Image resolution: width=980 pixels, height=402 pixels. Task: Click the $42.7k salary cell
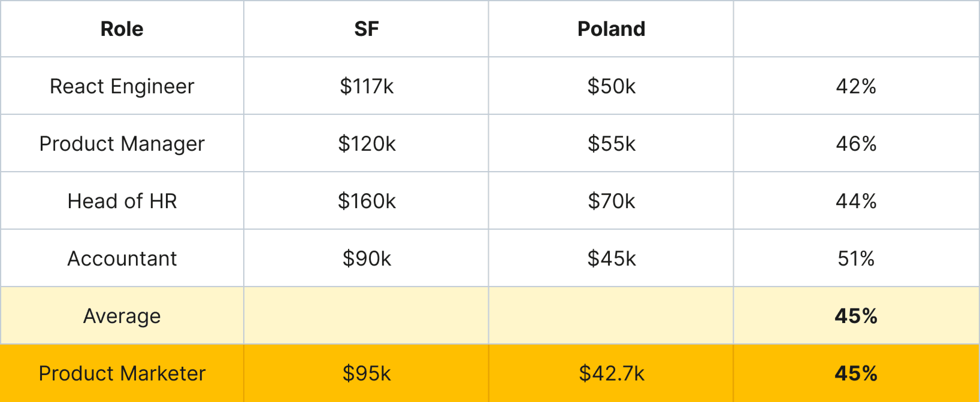pos(611,373)
